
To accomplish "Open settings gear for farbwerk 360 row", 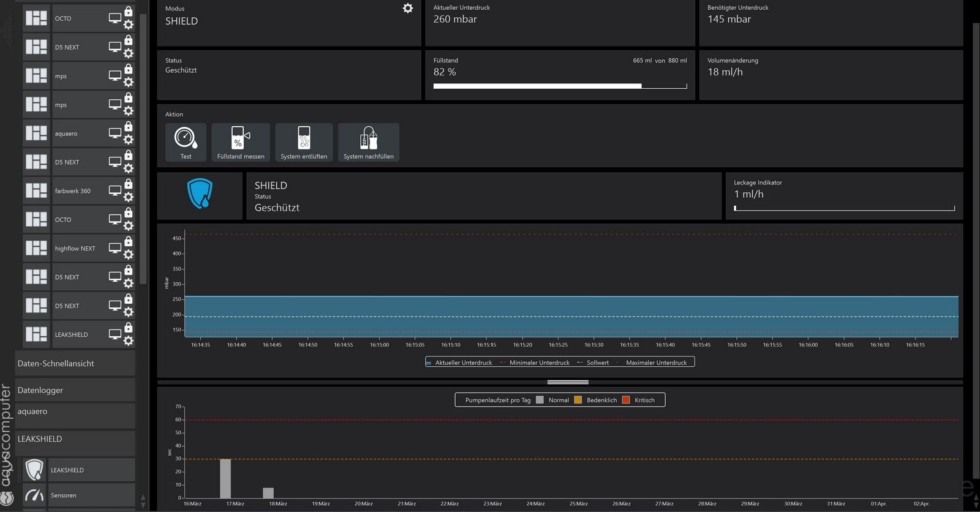I will (x=129, y=197).
